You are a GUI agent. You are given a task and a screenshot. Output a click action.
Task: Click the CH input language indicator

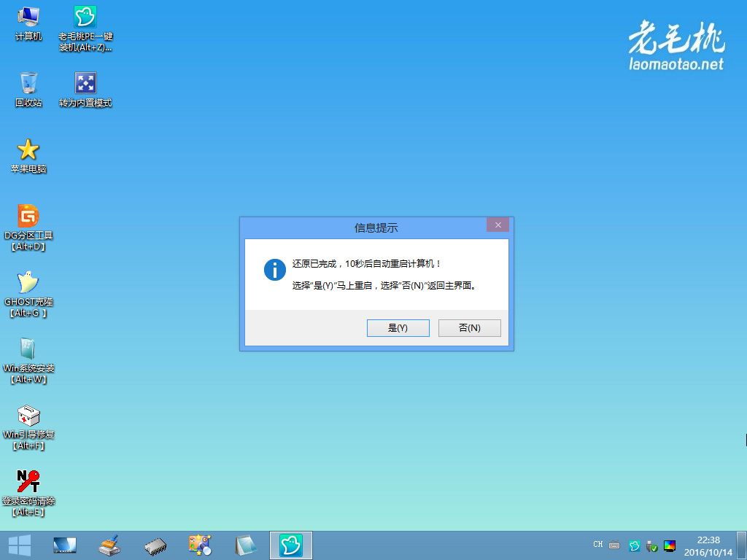coord(598,545)
